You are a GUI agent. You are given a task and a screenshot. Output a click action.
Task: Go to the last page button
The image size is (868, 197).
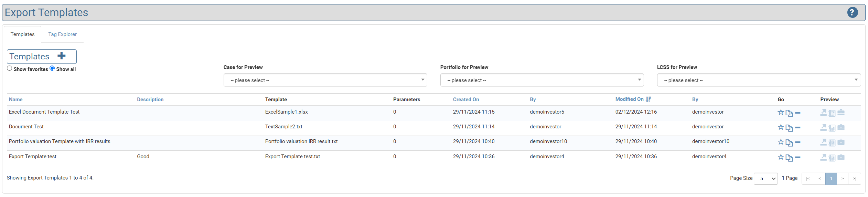point(854,179)
